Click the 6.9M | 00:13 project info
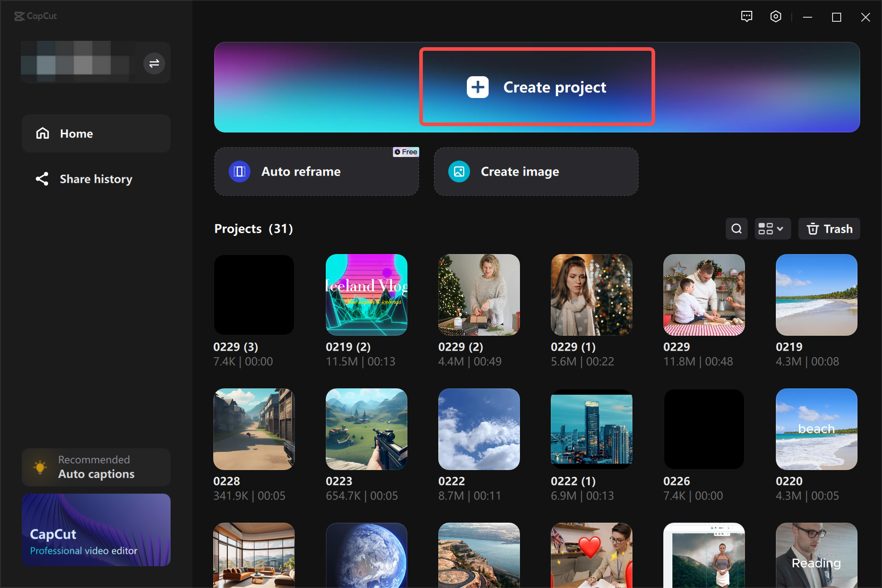The height and width of the screenshot is (588, 882). click(583, 496)
